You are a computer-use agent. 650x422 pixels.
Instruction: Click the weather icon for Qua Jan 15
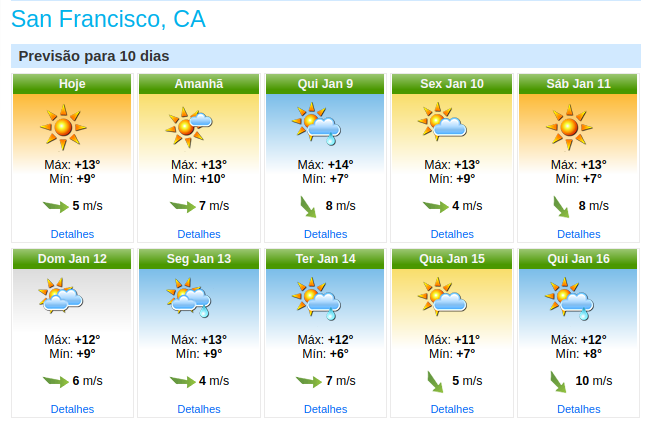pos(442,297)
